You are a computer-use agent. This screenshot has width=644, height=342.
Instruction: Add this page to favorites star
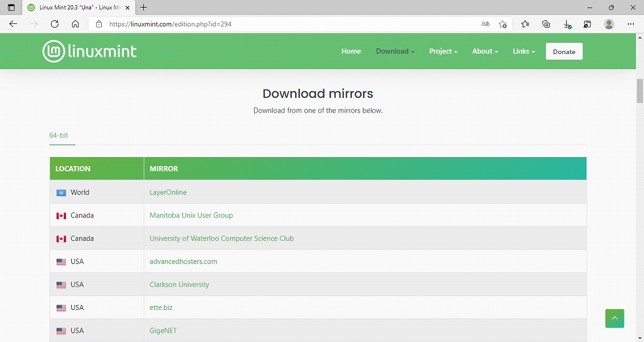tap(502, 24)
